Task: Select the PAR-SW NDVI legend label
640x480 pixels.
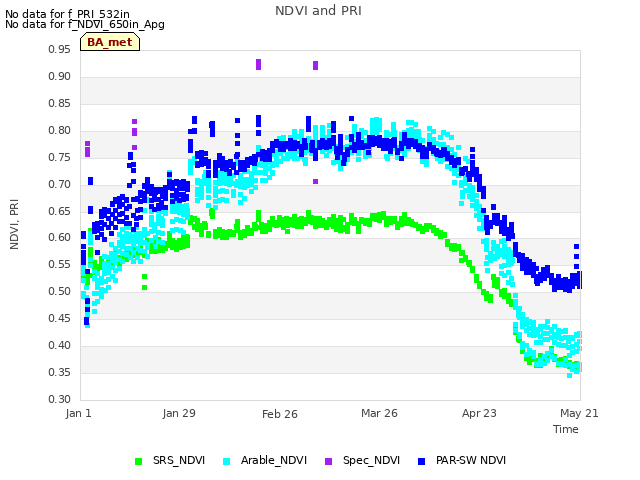Action: click(471, 460)
